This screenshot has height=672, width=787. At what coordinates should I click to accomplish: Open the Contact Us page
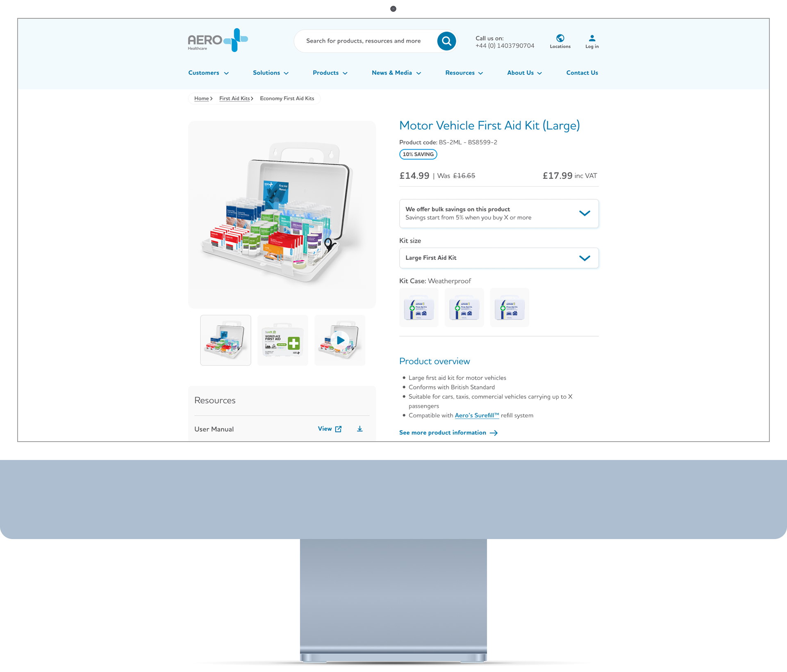pyautogui.click(x=582, y=73)
